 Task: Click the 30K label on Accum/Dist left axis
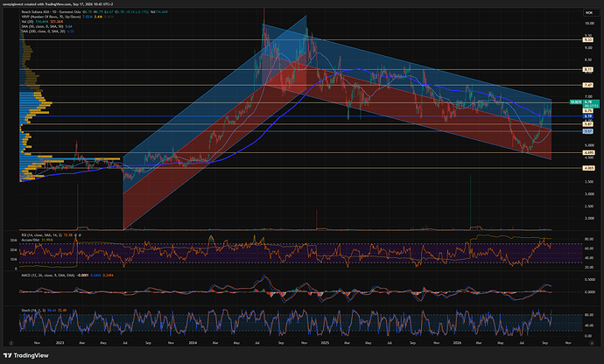[13, 241]
